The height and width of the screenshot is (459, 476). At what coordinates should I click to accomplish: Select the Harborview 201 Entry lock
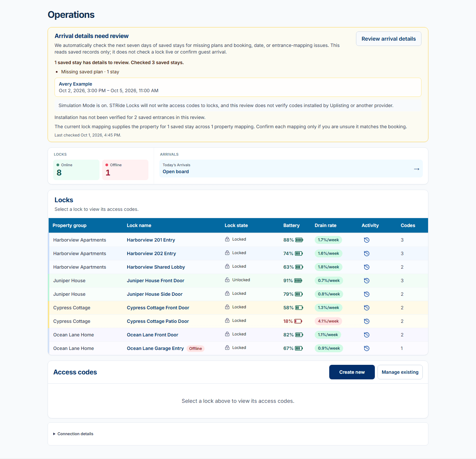[x=151, y=240]
